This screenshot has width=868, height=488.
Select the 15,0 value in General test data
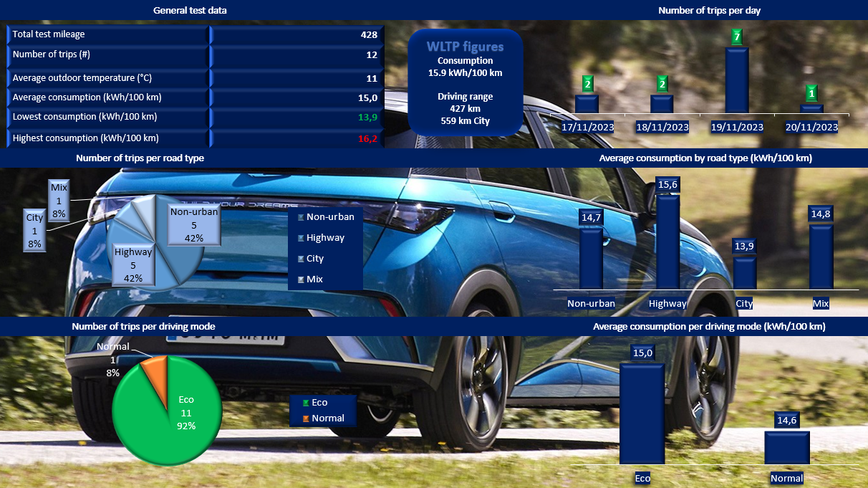click(369, 98)
